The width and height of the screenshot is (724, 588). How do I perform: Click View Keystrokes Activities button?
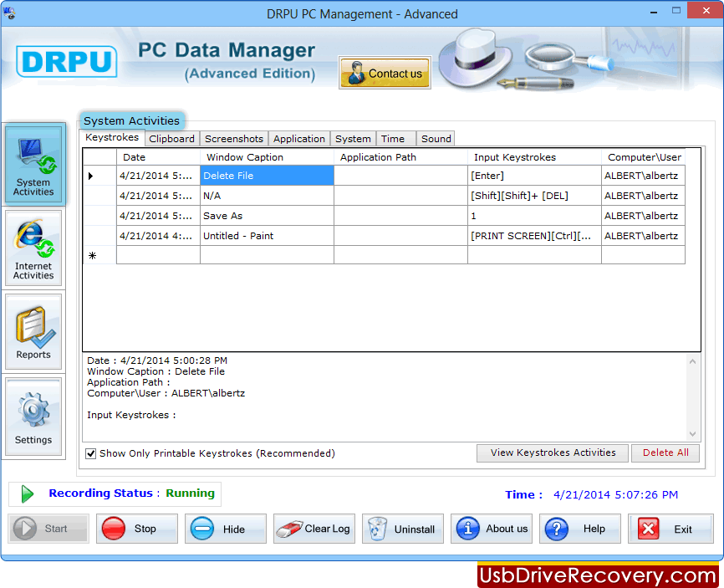(x=553, y=453)
